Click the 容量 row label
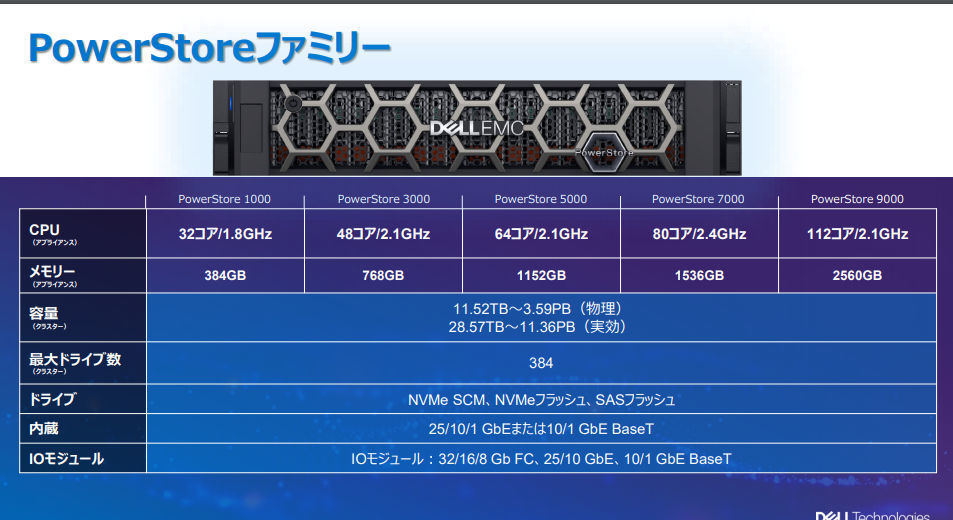The height and width of the screenshot is (520, 953). (83, 318)
